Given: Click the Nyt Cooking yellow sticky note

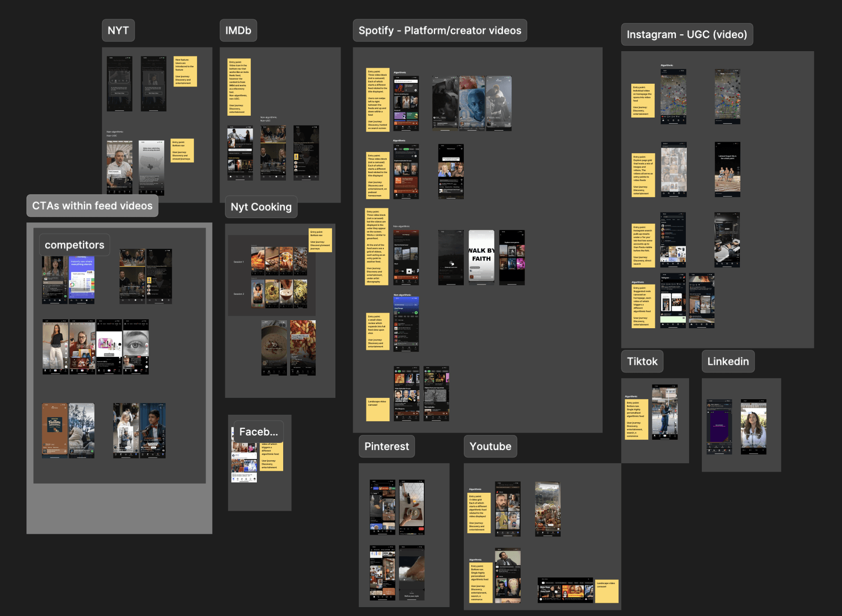Looking at the screenshot, I should [x=320, y=240].
